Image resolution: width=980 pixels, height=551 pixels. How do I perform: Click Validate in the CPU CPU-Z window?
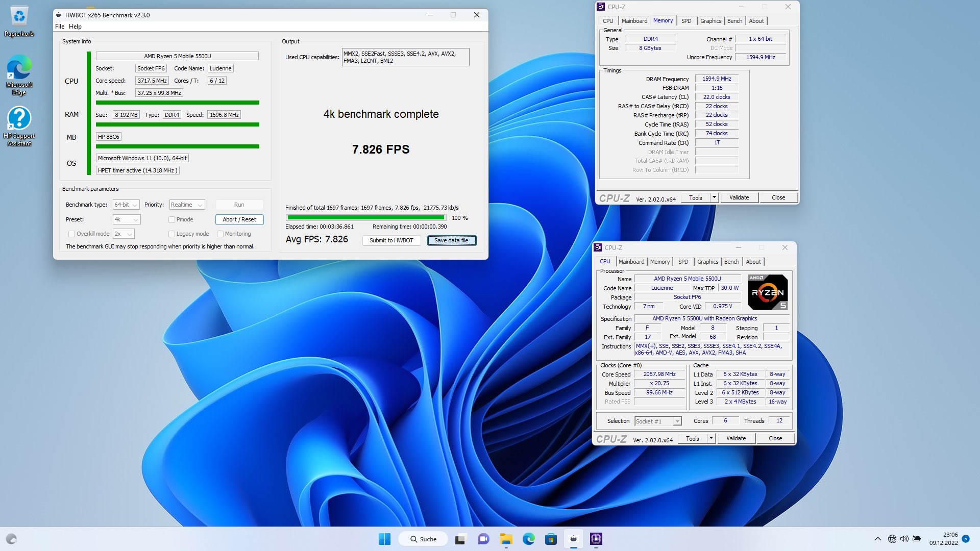(736, 438)
